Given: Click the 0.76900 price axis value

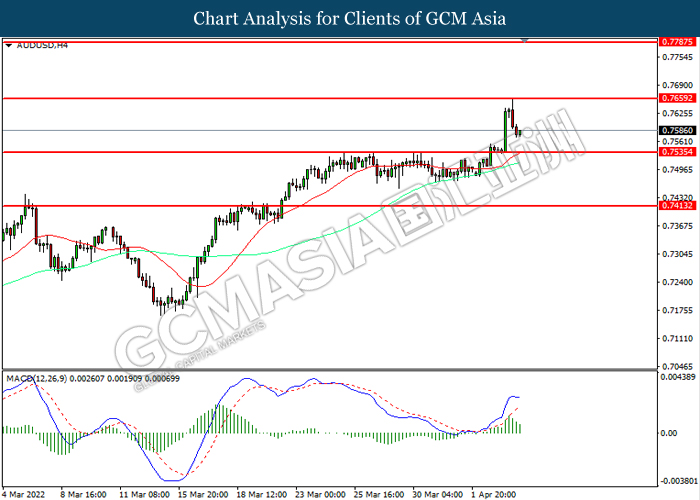Looking at the screenshot, I should (x=678, y=85).
